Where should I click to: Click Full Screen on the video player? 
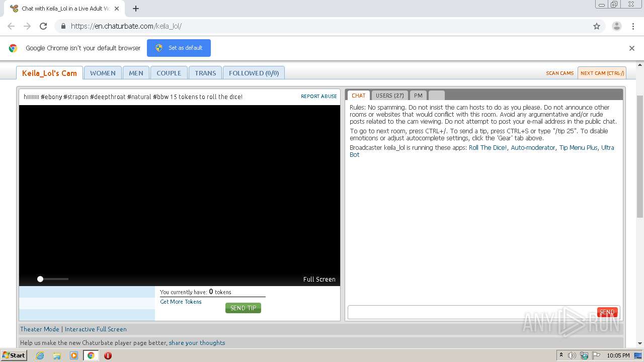[x=319, y=280]
